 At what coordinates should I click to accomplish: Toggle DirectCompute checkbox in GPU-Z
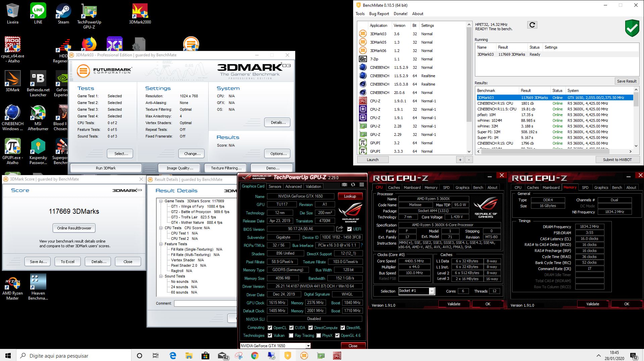coord(311,328)
